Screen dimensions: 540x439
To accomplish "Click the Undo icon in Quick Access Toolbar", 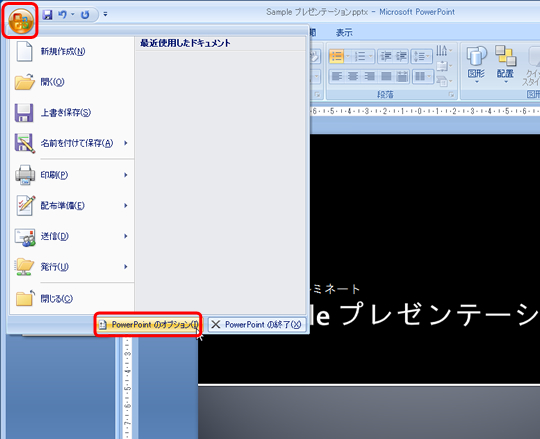I will pyautogui.click(x=62, y=14).
